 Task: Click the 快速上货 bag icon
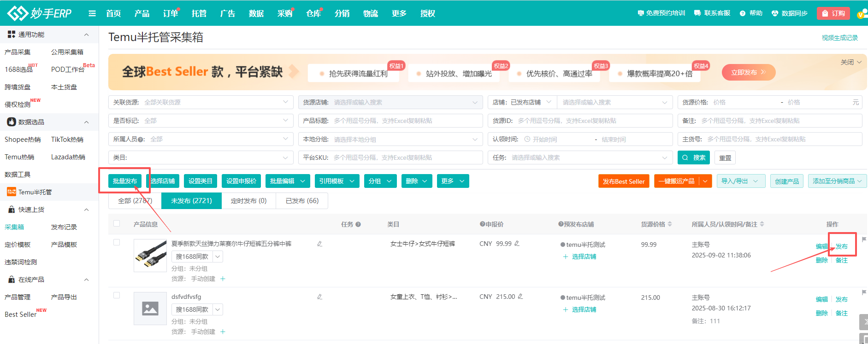coord(12,210)
